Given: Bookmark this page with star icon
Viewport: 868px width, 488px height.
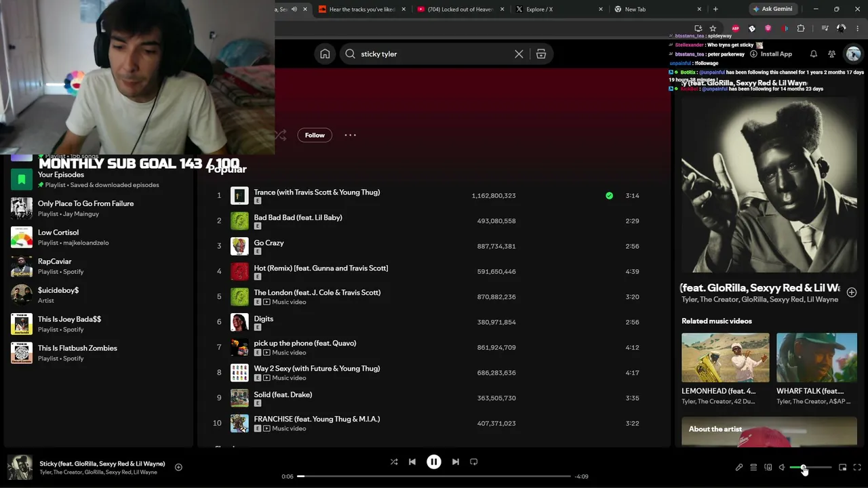Looking at the screenshot, I should 713,28.
